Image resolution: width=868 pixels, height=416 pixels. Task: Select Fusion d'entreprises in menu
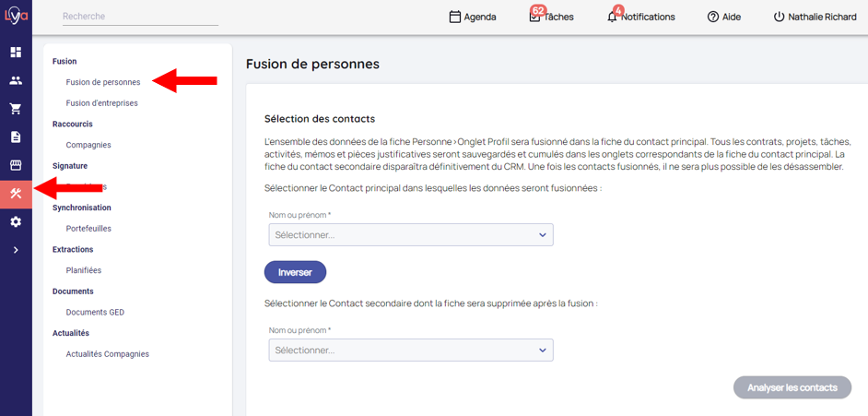pyautogui.click(x=102, y=103)
